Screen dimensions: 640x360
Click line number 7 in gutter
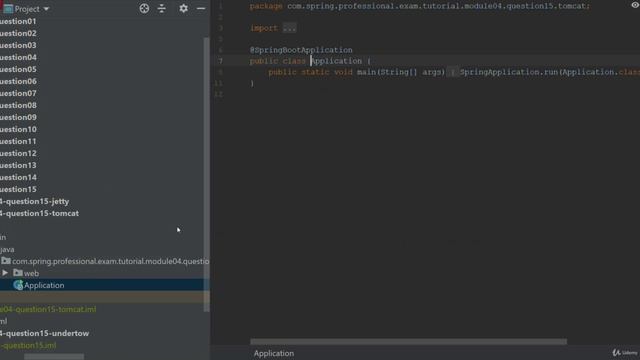coord(220,61)
